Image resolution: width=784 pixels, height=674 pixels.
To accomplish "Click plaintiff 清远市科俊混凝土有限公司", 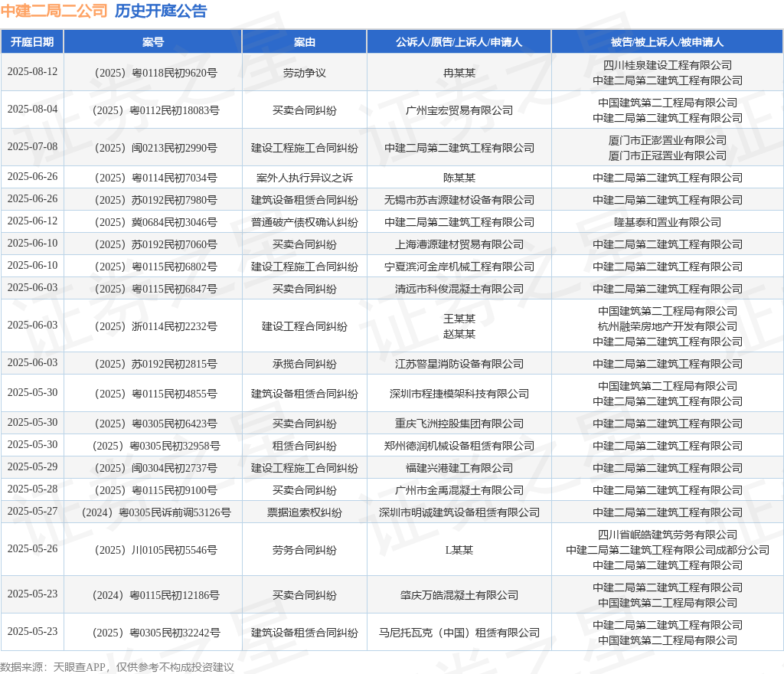I will [x=459, y=289].
